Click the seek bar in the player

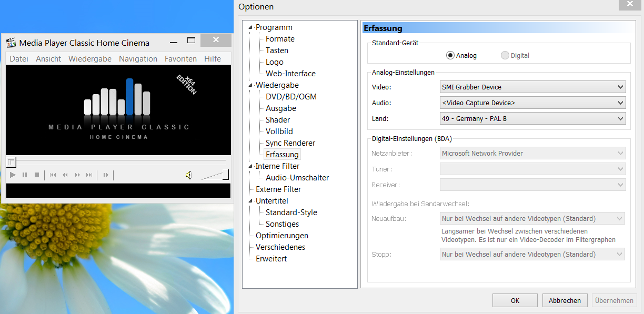(x=116, y=162)
